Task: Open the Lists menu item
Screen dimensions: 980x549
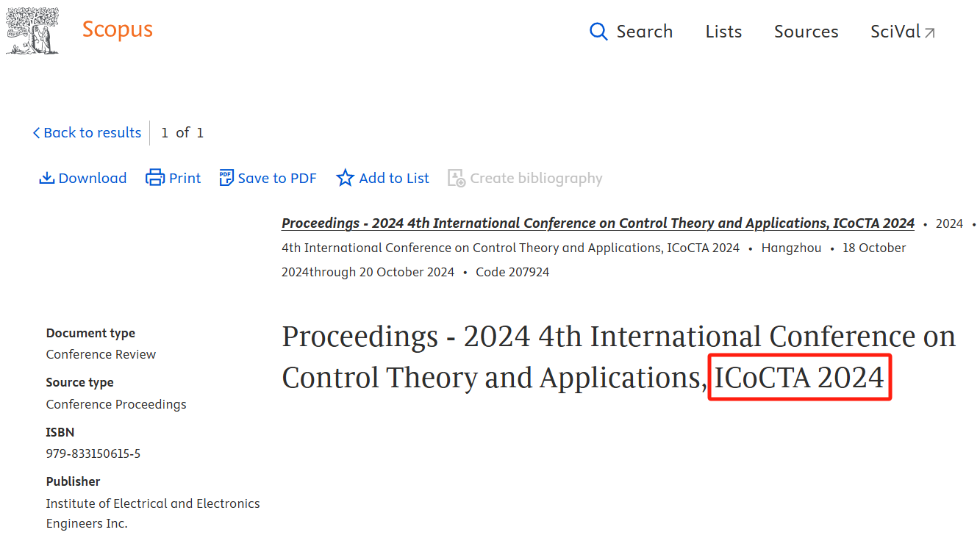Action: [723, 32]
